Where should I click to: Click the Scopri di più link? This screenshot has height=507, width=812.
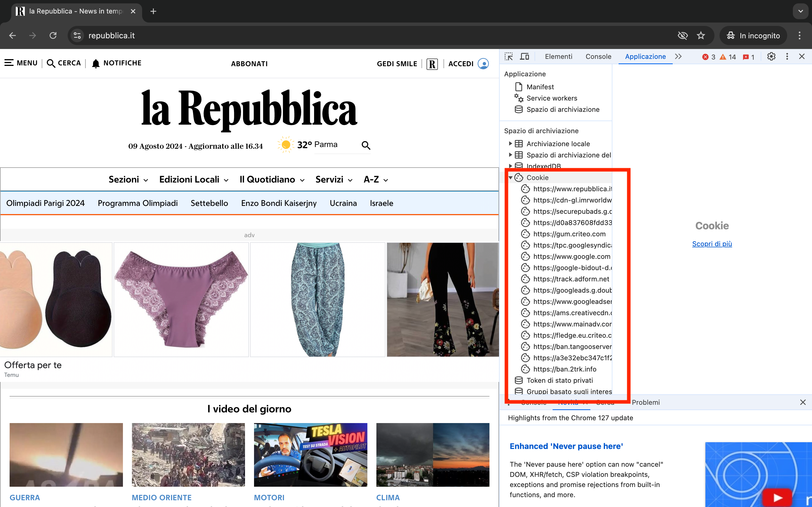tap(712, 244)
